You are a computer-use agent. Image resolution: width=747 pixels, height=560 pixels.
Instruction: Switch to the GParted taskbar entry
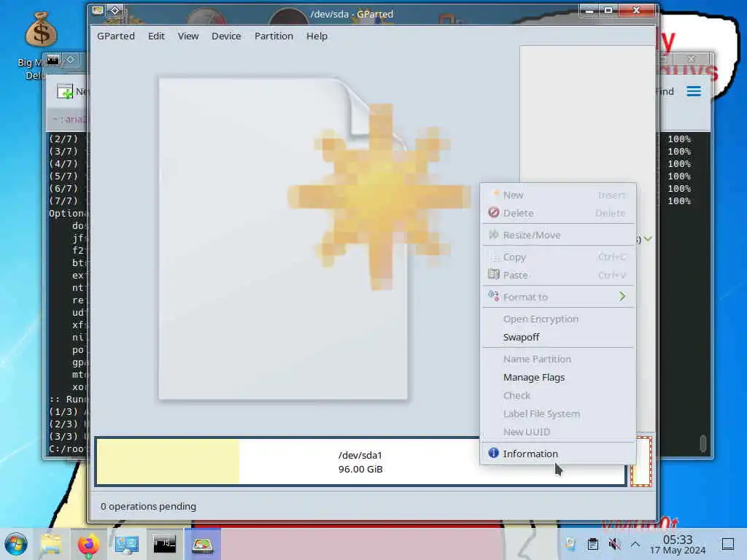[203, 544]
